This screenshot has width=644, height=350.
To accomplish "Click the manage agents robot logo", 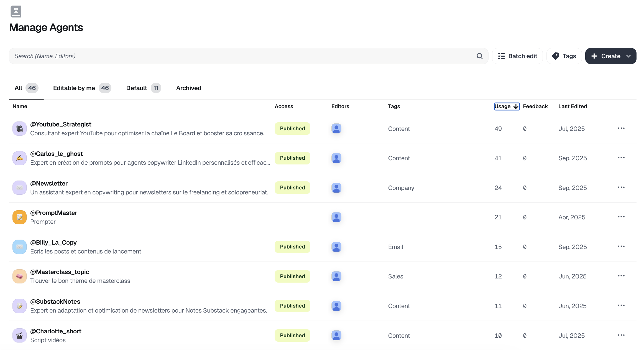I will click(x=16, y=12).
